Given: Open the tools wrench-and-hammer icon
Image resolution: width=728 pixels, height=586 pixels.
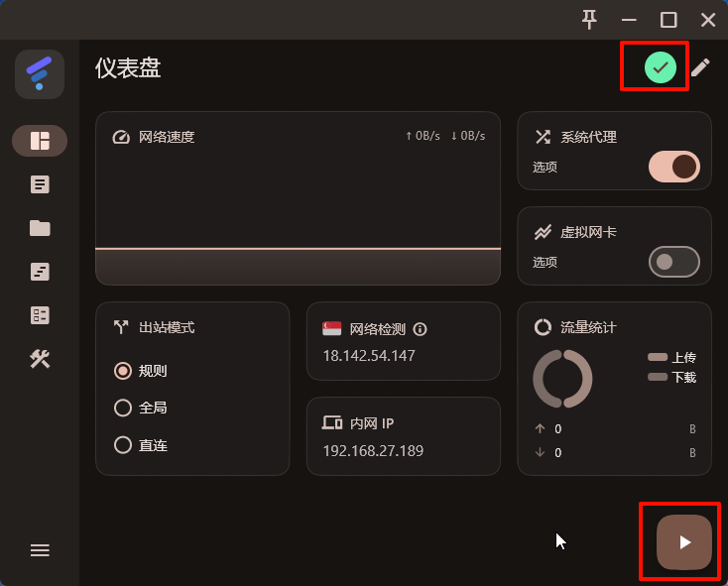Looking at the screenshot, I should [40, 359].
